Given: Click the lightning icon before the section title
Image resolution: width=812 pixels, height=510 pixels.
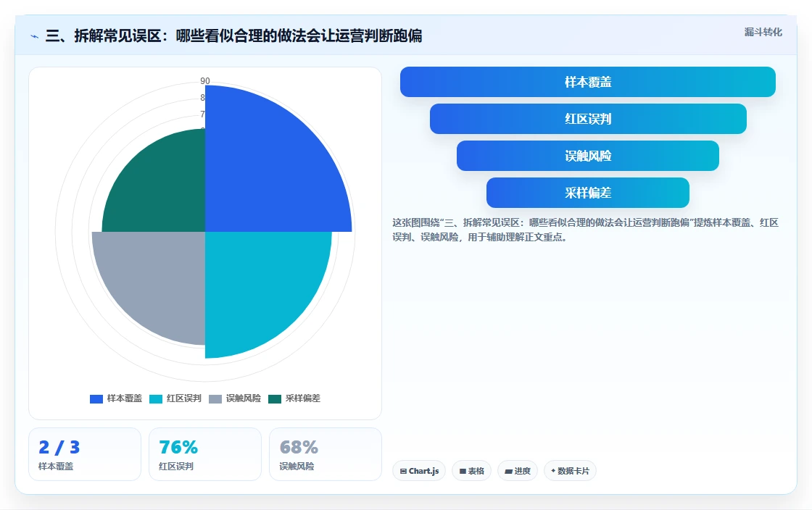Looking at the screenshot, I should (35, 36).
